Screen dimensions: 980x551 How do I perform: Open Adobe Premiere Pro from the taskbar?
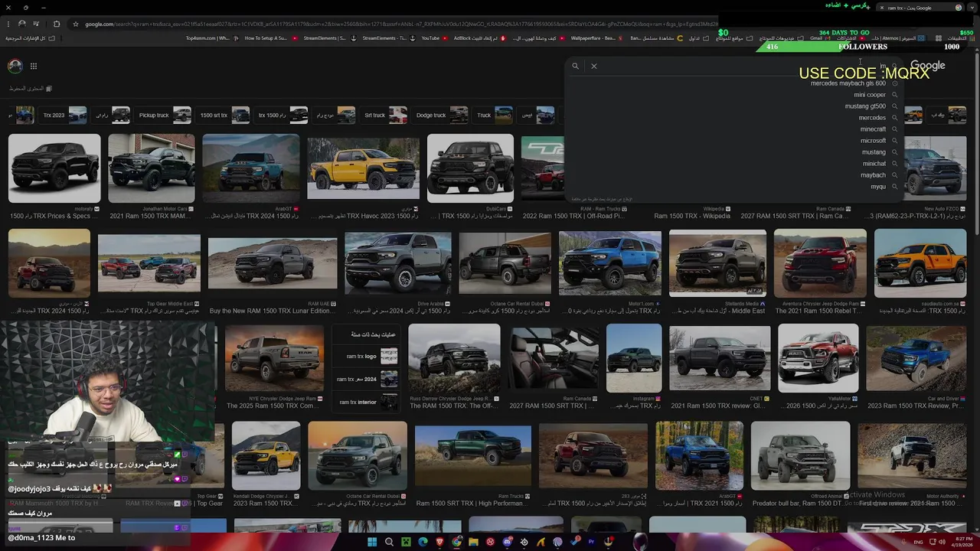[x=591, y=543]
